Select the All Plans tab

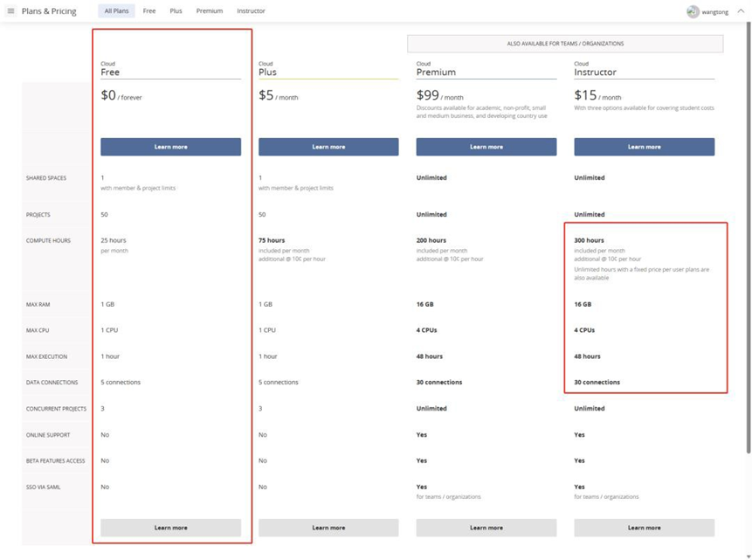116,11
